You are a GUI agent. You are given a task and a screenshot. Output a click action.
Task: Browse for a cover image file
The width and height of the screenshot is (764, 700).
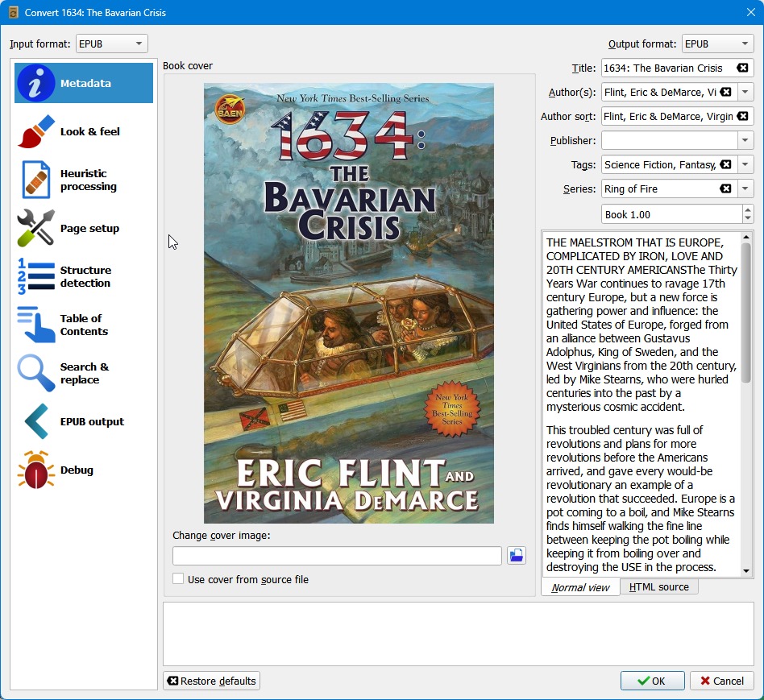tap(517, 555)
